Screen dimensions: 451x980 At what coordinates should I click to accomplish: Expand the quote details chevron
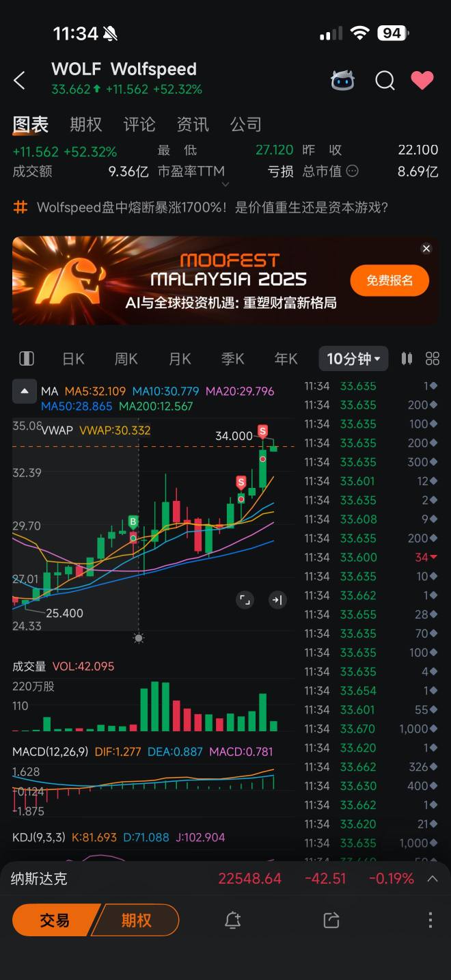click(225, 185)
